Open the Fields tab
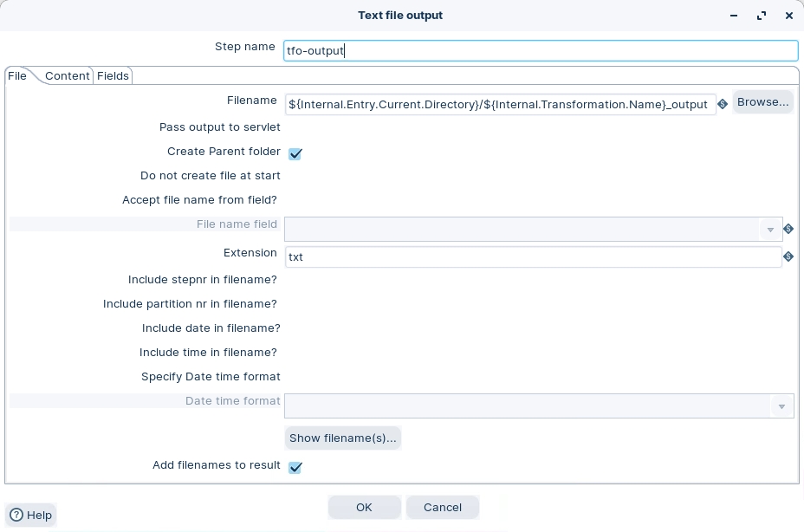Viewport: 804px width, 532px height. point(113,76)
